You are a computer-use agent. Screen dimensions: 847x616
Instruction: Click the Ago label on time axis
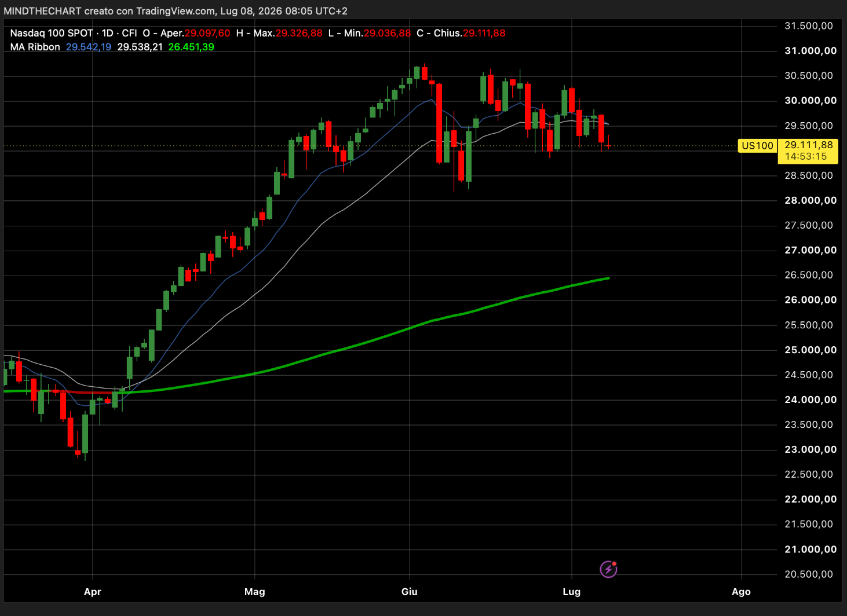pos(741,592)
